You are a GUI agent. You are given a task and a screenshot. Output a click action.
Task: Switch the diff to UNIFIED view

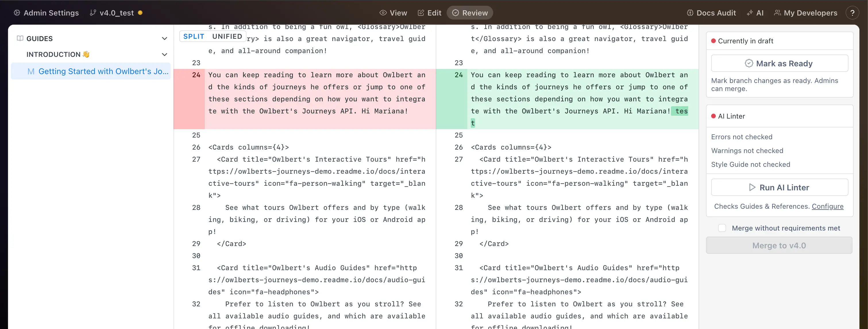pyautogui.click(x=227, y=36)
